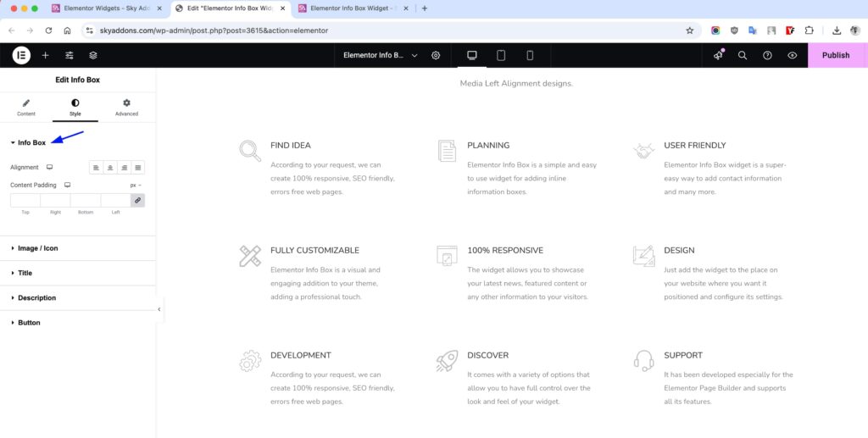Screen dimensions: 868x438
Task: Switch to the Content tab
Action: (26, 108)
